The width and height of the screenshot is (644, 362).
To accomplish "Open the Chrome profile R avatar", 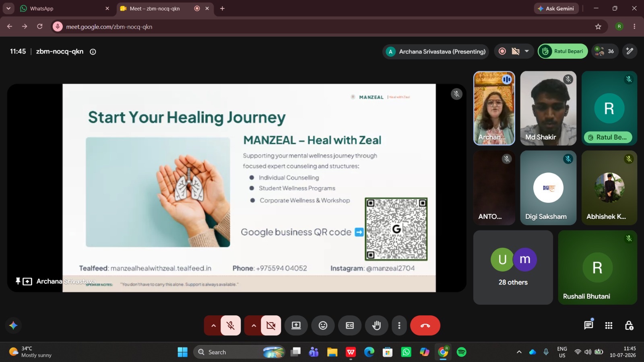I will [619, 27].
